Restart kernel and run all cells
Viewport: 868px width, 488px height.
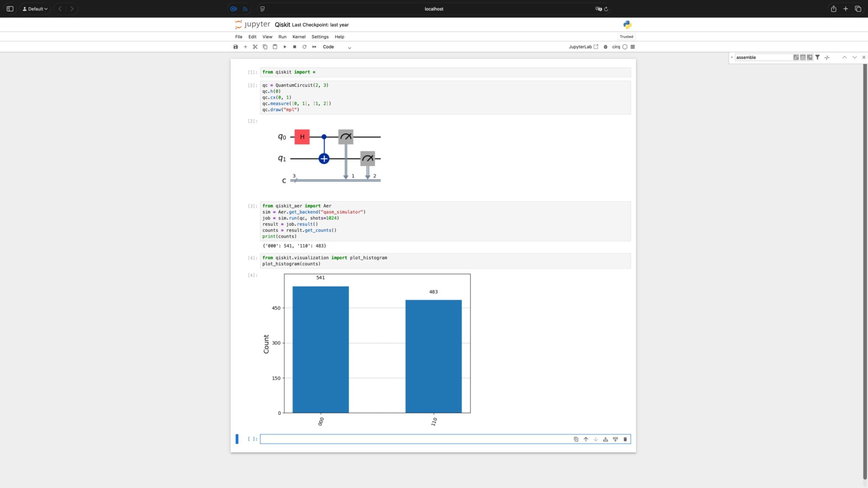[314, 47]
